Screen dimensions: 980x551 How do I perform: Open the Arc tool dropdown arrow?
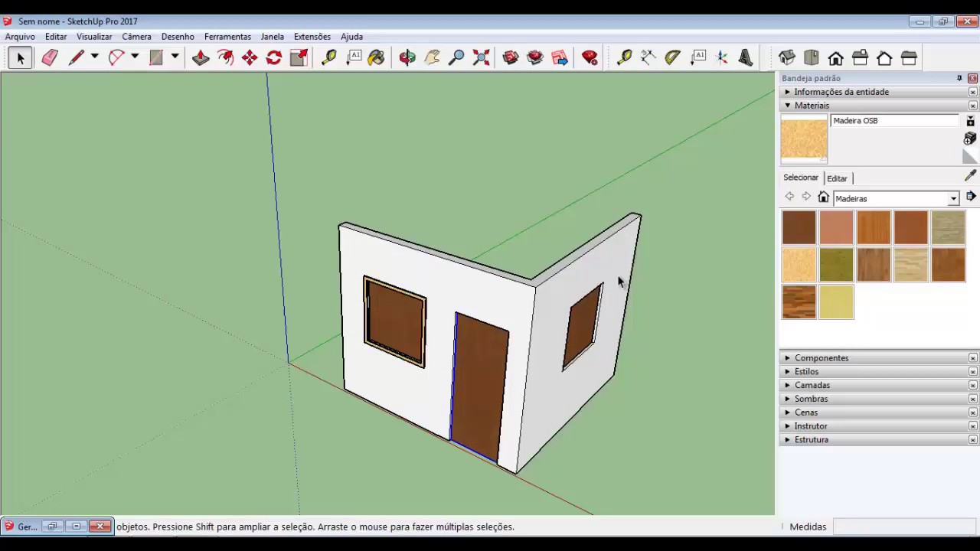pos(135,57)
